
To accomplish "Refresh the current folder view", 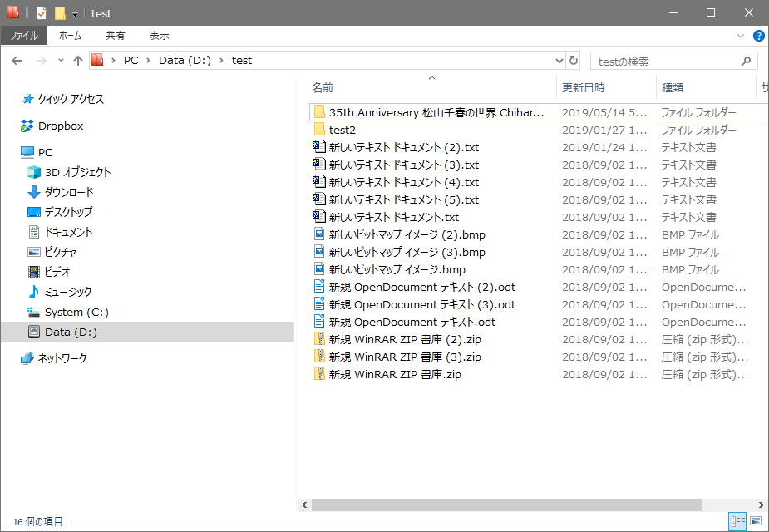I will (574, 61).
